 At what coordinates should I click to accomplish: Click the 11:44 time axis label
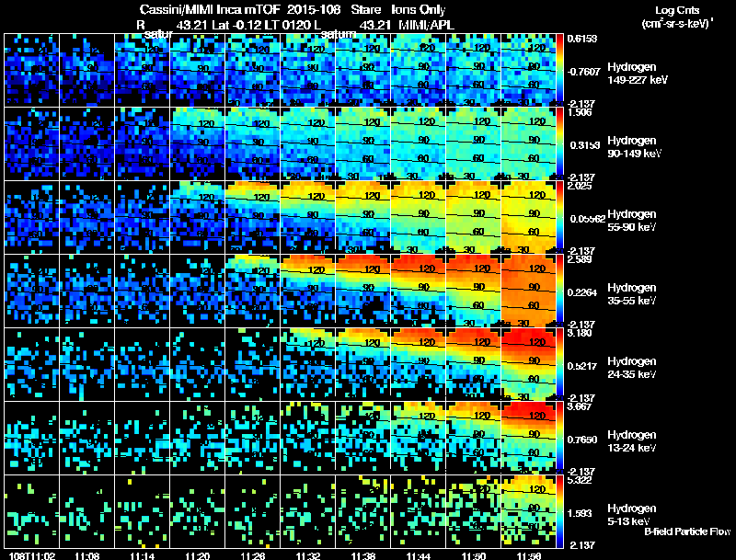[x=419, y=555]
